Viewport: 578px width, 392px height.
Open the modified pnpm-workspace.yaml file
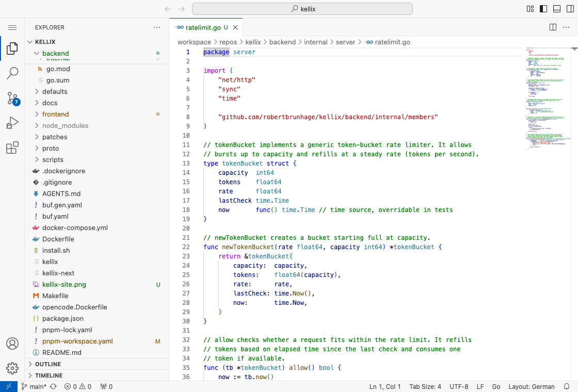[x=97, y=341]
